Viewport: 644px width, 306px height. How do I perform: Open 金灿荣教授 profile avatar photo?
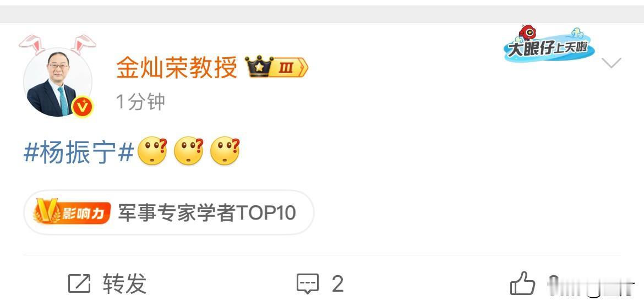pyautogui.click(x=57, y=82)
